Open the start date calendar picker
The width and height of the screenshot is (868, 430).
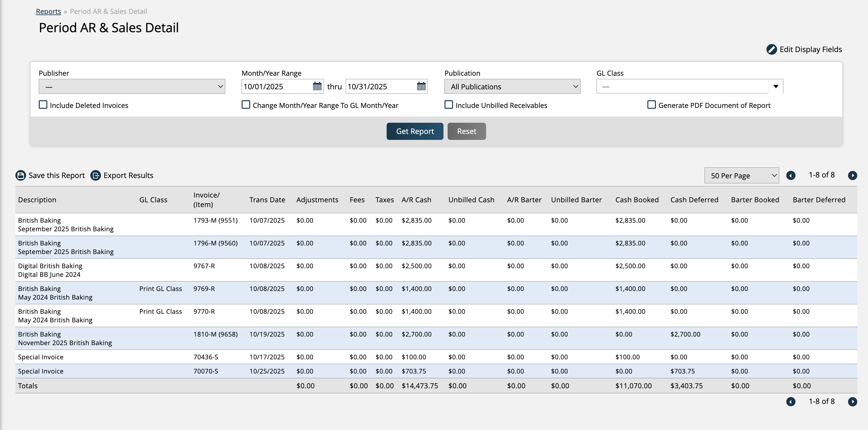pyautogui.click(x=317, y=86)
